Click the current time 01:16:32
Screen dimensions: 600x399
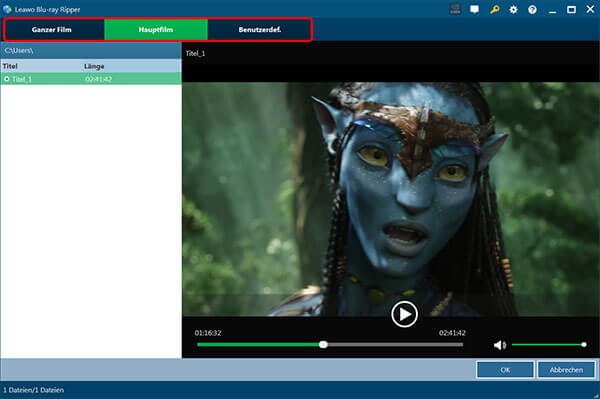[x=208, y=333]
